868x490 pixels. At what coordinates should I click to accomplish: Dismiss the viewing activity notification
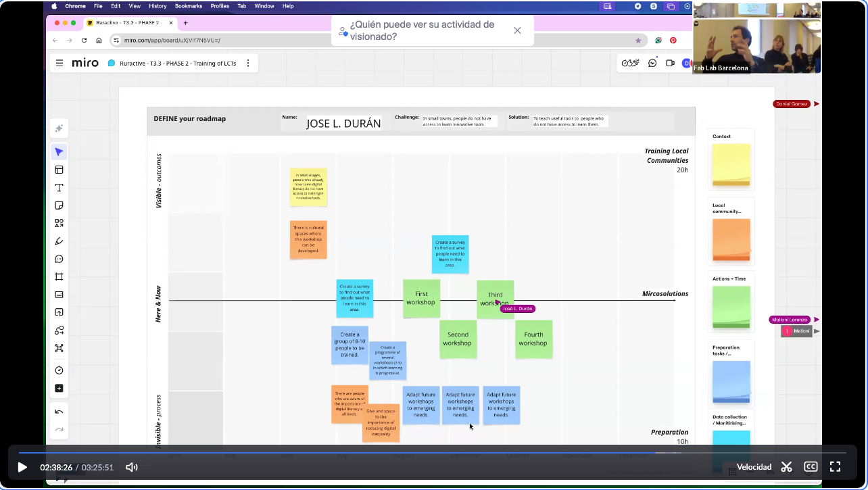[517, 30]
